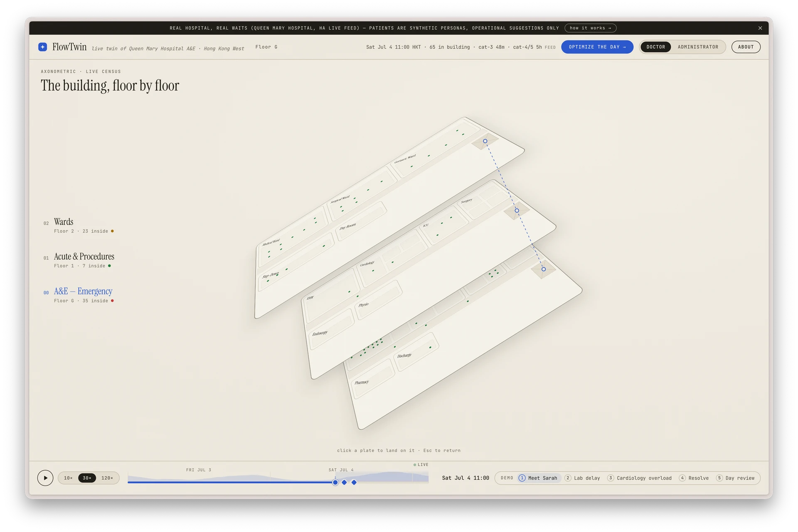Select the Wards floor in list

pos(79,226)
